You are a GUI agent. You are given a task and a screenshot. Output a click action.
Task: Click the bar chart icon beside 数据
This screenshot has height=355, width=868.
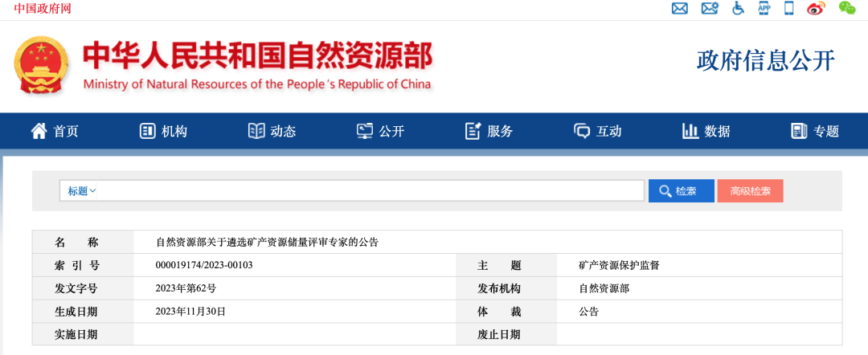(x=690, y=131)
